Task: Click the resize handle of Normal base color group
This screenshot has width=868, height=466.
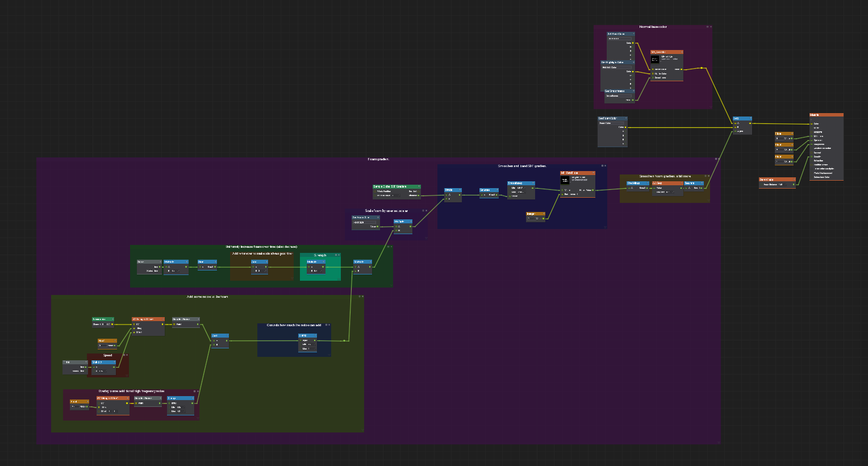Action: click(710, 107)
